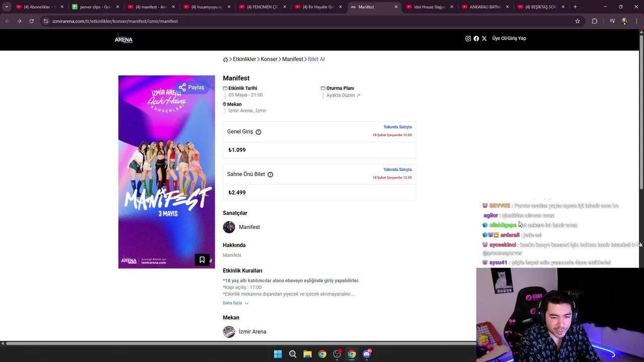The height and width of the screenshot is (362, 644).
Task: Show info for Genel Giriş ticket
Action: click(258, 132)
